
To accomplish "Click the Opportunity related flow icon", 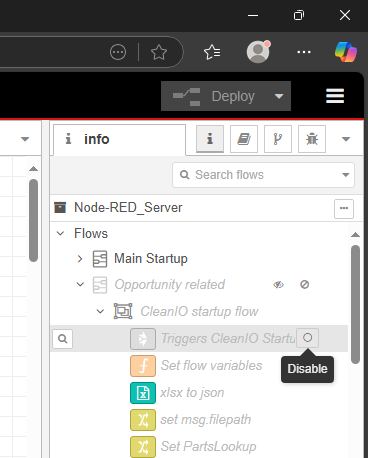I will coord(100,285).
